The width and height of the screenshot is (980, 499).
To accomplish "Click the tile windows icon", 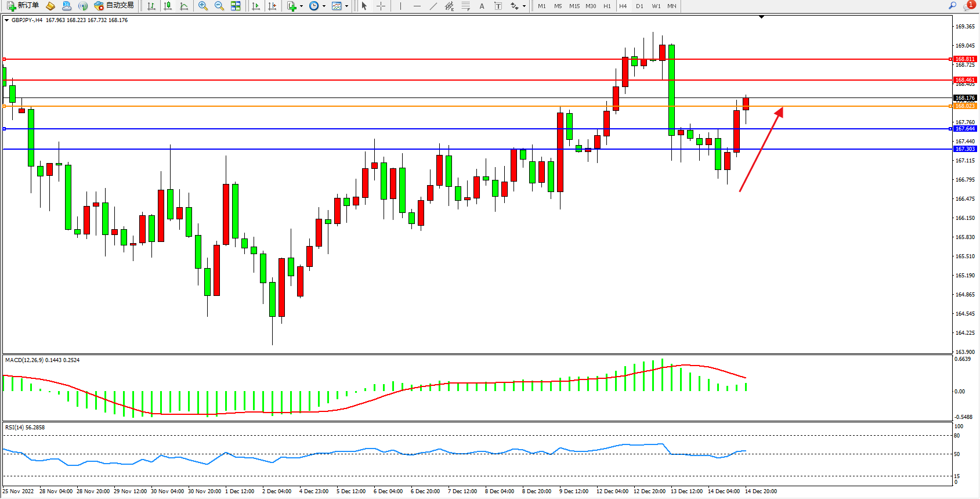I will [236, 6].
